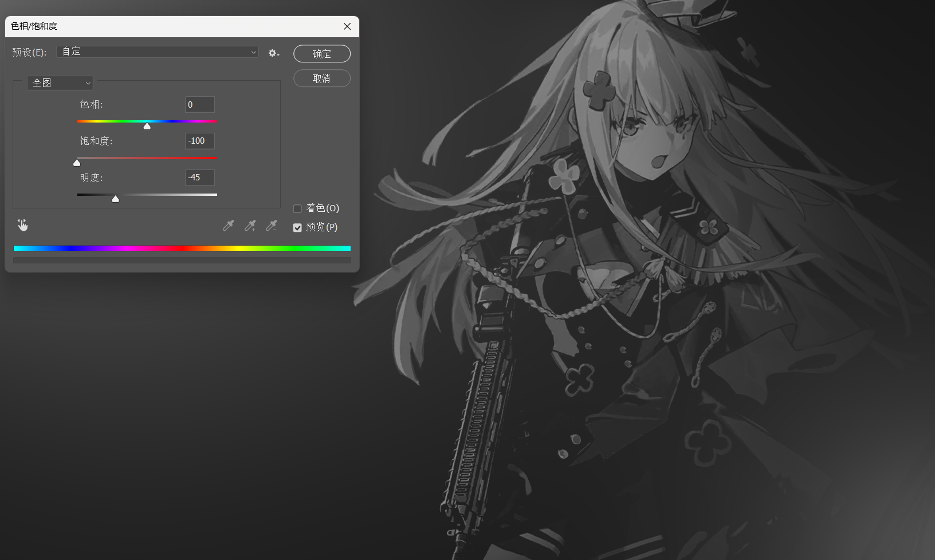This screenshot has height=560, width=935.
Task: Click the 色相 hue value field
Action: (x=200, y=104)
